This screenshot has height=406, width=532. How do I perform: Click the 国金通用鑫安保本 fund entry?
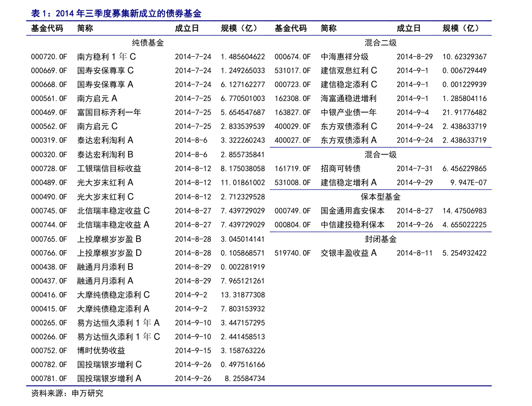(x=350, y=211)
